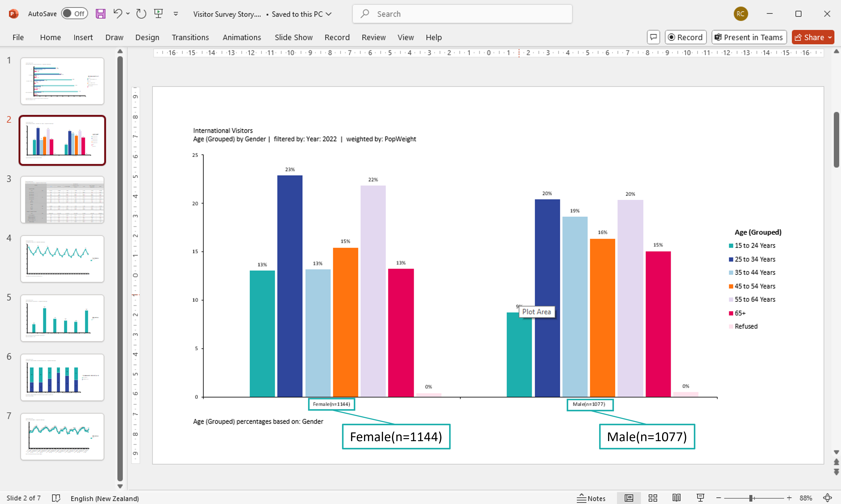The width and height of the screenshot is (841, 504).
Task: Select slide 3 table thumbnail
Action: (62, 200)
